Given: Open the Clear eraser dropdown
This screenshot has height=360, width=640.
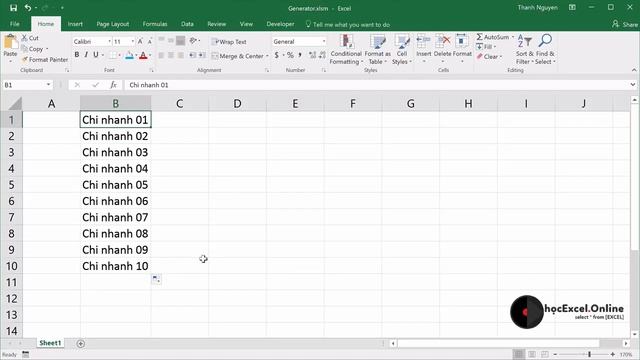Looking at the screenshot, I should tap(489, 57).
